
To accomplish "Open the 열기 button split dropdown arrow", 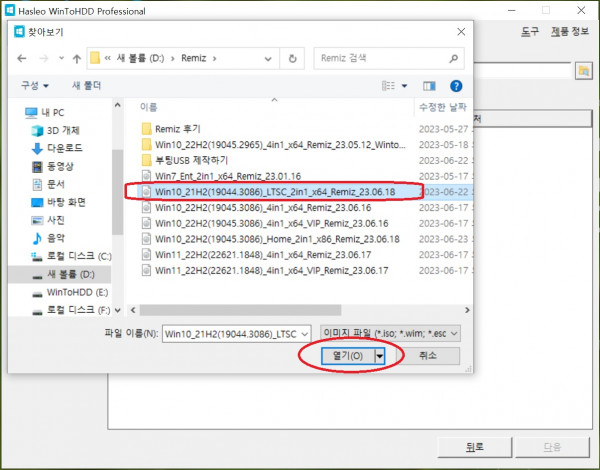I will (380, 356).
